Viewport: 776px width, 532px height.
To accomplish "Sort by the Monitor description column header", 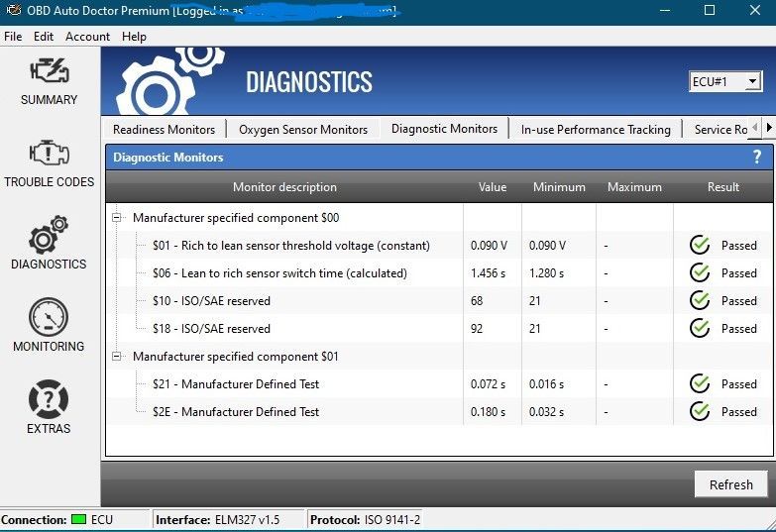I will [284, 186].
